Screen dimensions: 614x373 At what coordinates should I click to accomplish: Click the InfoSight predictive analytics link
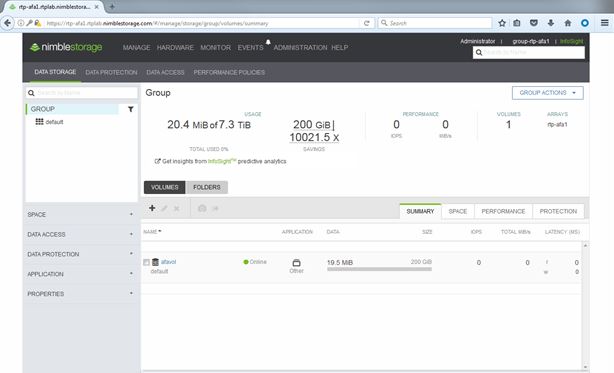222,161
